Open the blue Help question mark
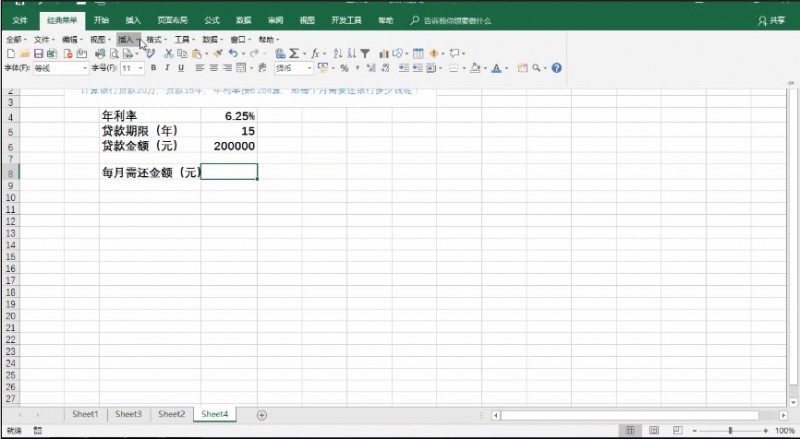This screenshot has height=439, width=800. pyautogui.click(x=557, y=68)
